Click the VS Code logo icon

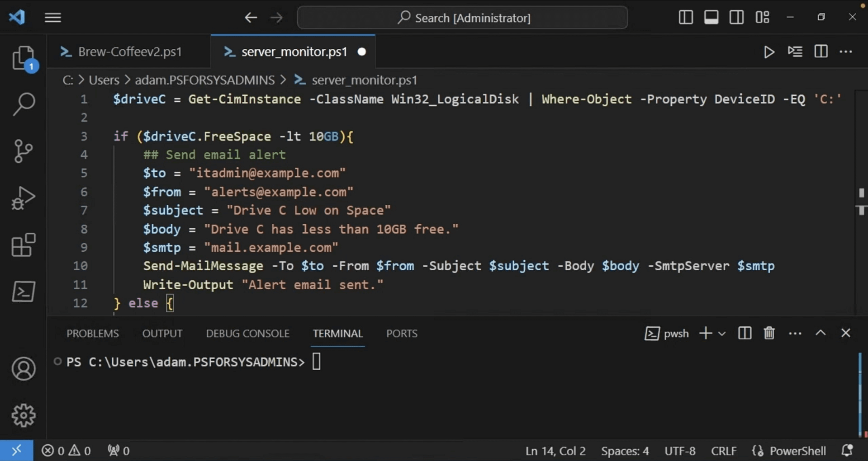tap(17, 17)
